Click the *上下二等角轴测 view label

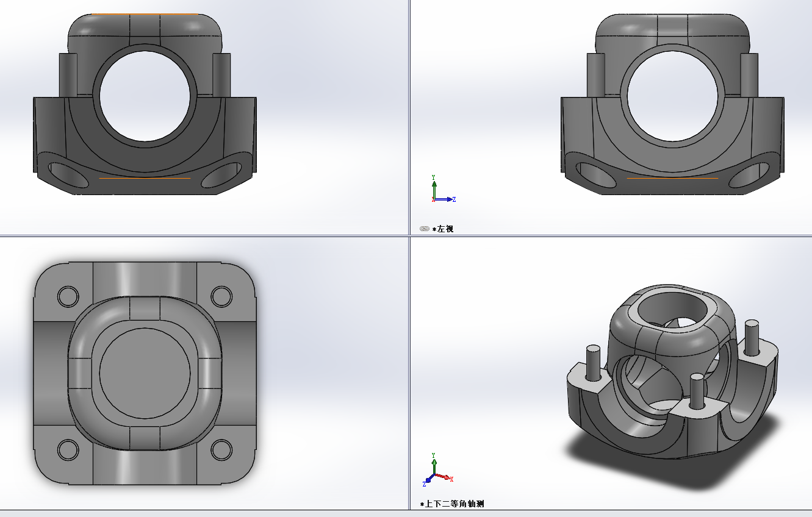coord(452,504)
